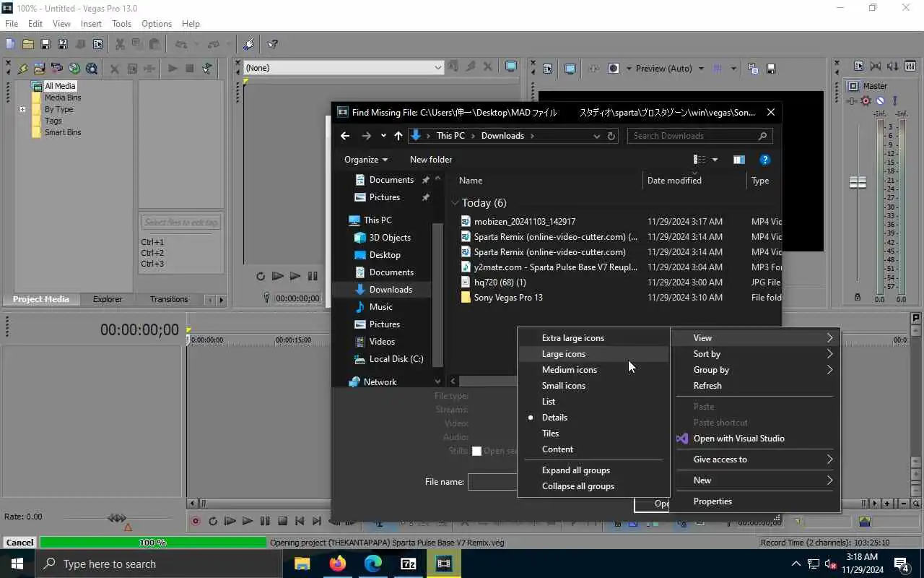This screenshot has height=578, width=924.
Task: Click the Open project folder icon
Action: 27,44
